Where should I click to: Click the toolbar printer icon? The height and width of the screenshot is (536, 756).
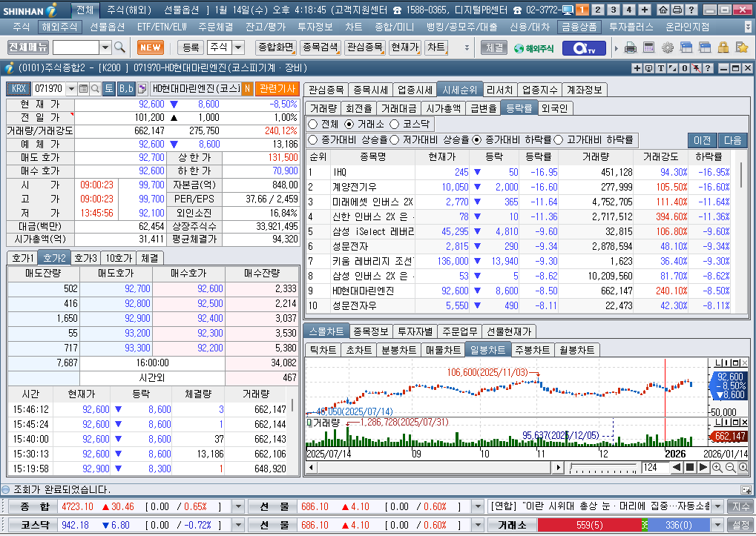pyautogui.click(x=630, y=47)
